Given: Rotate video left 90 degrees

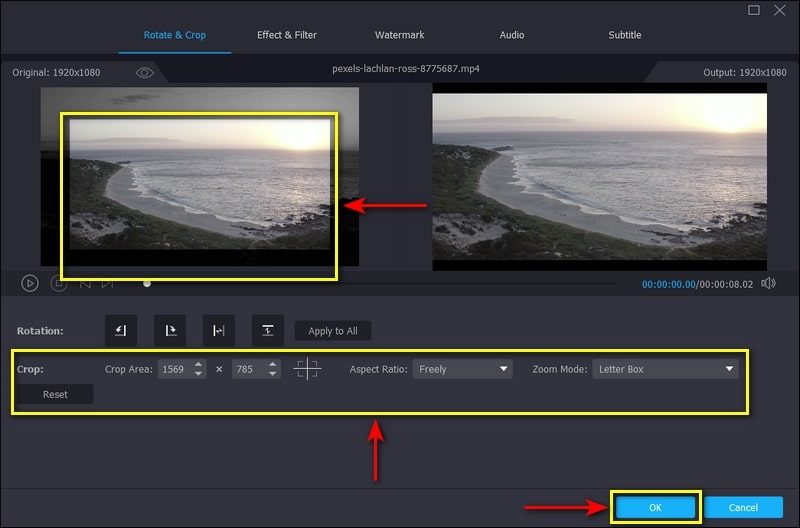Looking at the screenshot, I should click(x=121, y=331).
